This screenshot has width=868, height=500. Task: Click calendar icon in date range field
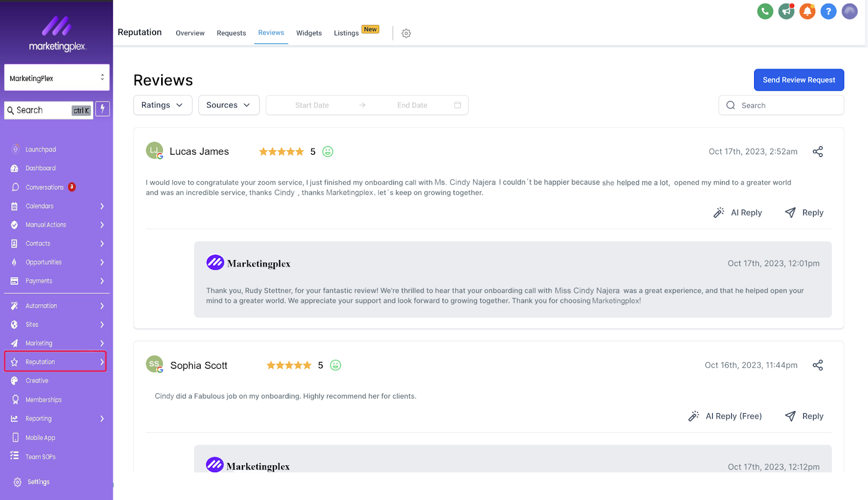coord(457,105)
